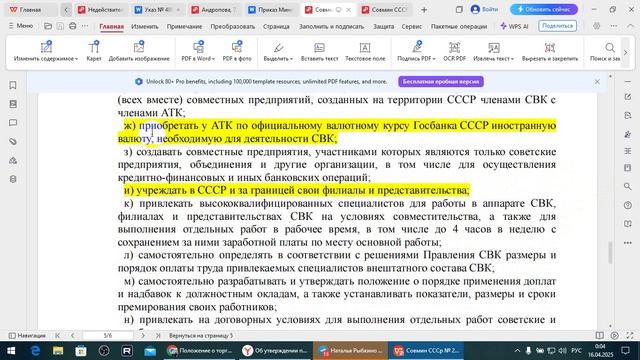The height and width of the screenshot is (360, 640).
Task: Jump to first page in status bar
Action: coord(58,336)
